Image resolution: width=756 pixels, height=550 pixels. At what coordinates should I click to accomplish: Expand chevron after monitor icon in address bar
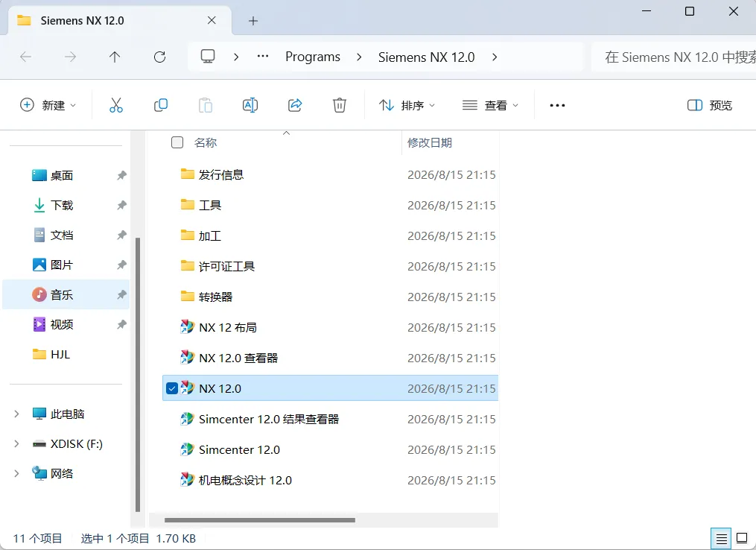(236, 57)
